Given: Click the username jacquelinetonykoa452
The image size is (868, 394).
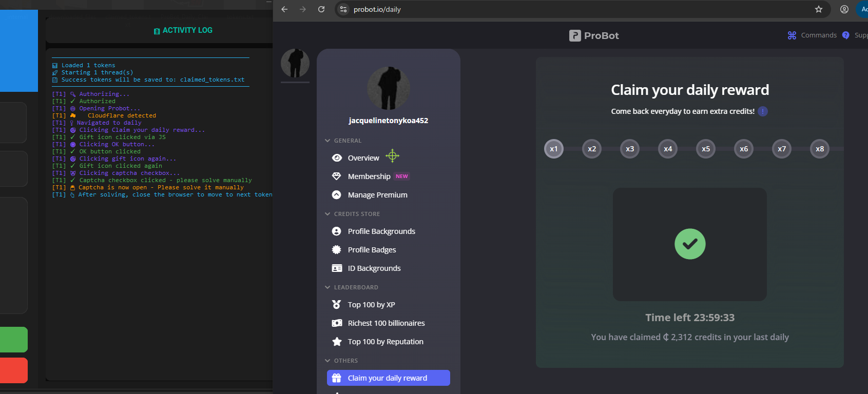Looking at the screenshot, I should 389,121.
